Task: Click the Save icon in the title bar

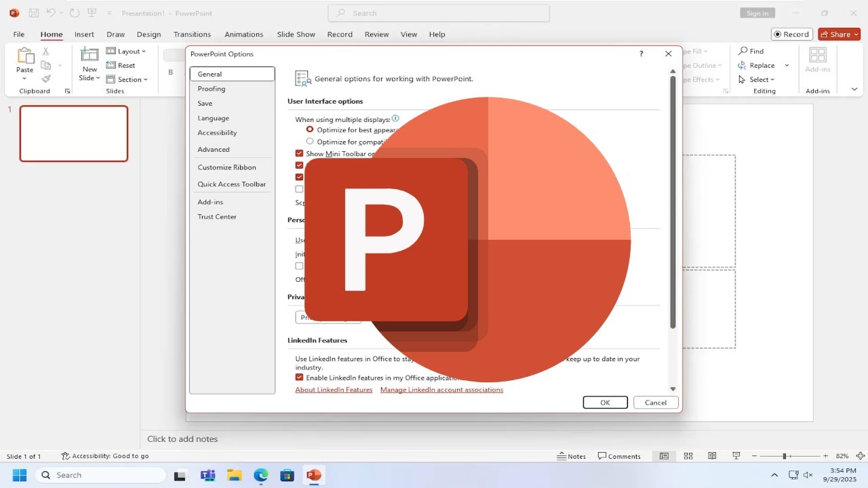Action: [35, 13]
